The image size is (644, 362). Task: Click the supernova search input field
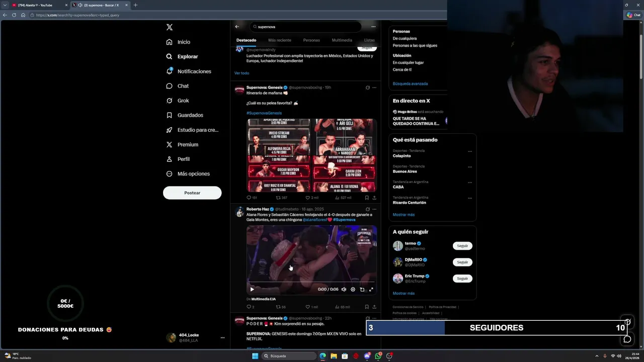pyautogui.click(x=305, y=27)
